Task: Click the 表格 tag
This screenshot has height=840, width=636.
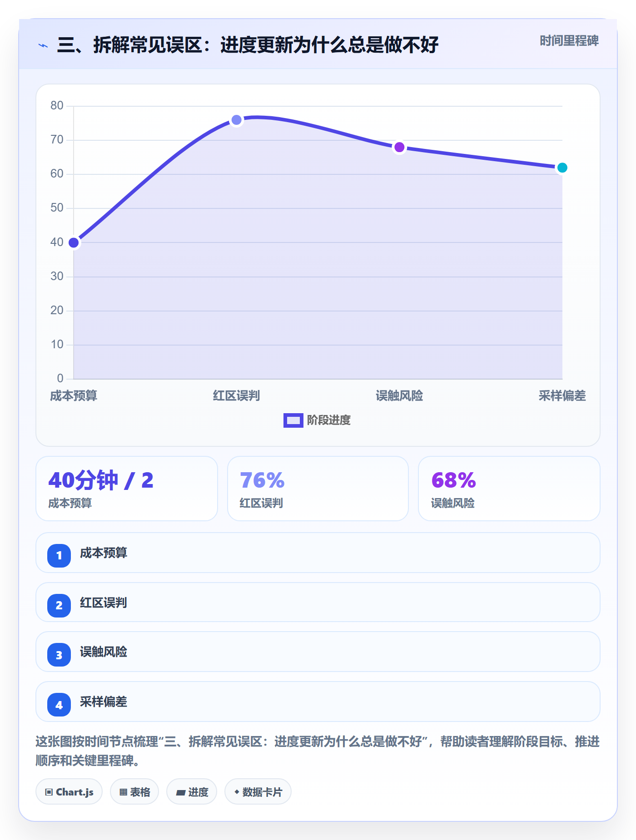Action: click(134, 792)
